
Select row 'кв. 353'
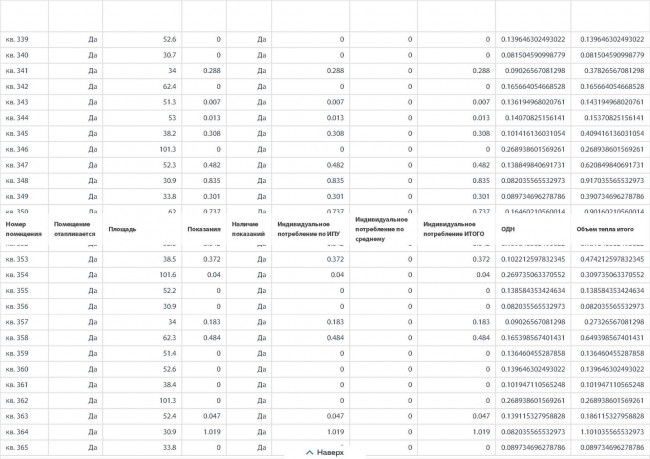click(x=325, y=259)
